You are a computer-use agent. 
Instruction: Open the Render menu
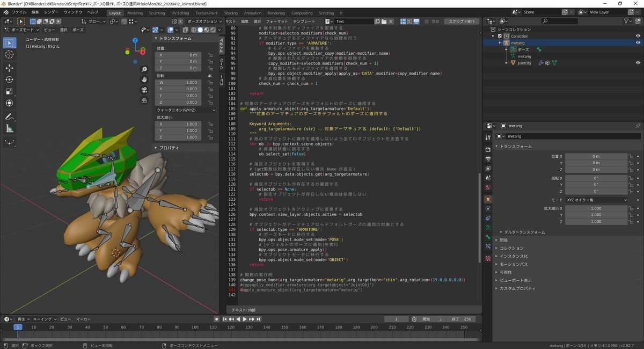(52, 12)
